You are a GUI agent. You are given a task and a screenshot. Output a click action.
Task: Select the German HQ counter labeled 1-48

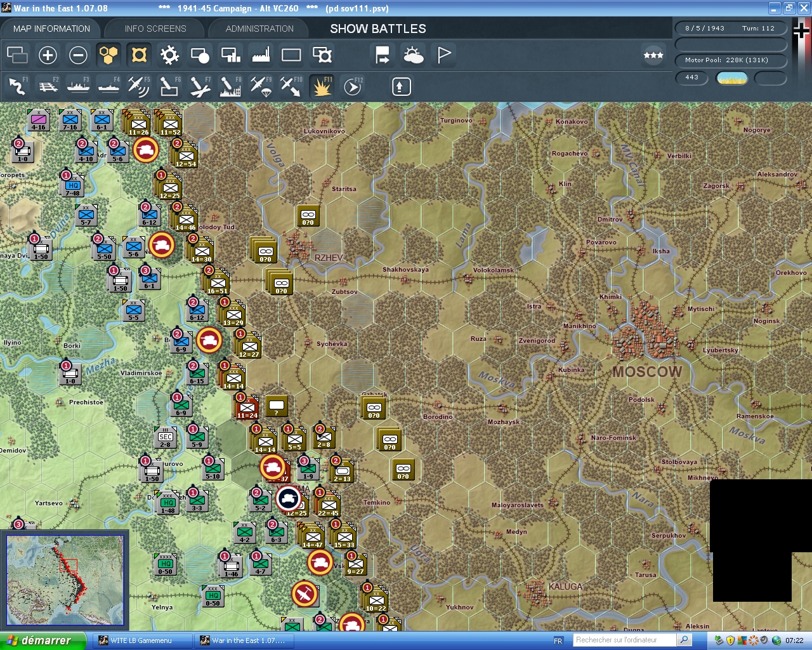[167, 503]
